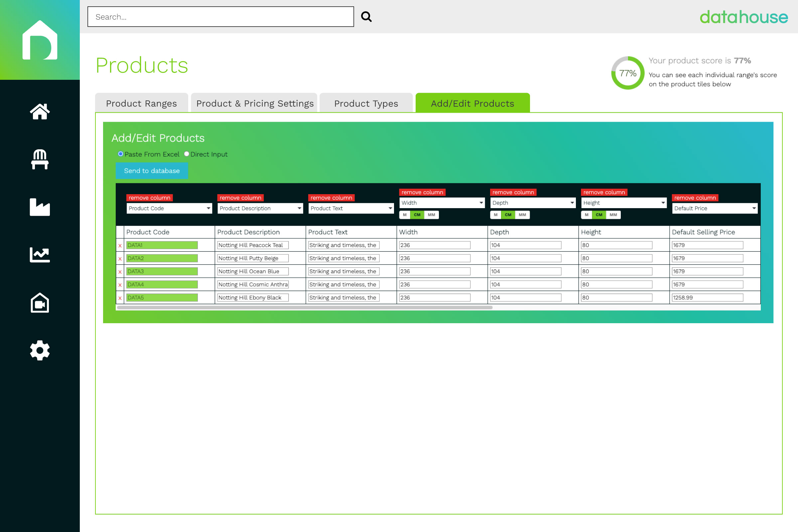Edit the DATA1 product code field

(x=162, y=245)
